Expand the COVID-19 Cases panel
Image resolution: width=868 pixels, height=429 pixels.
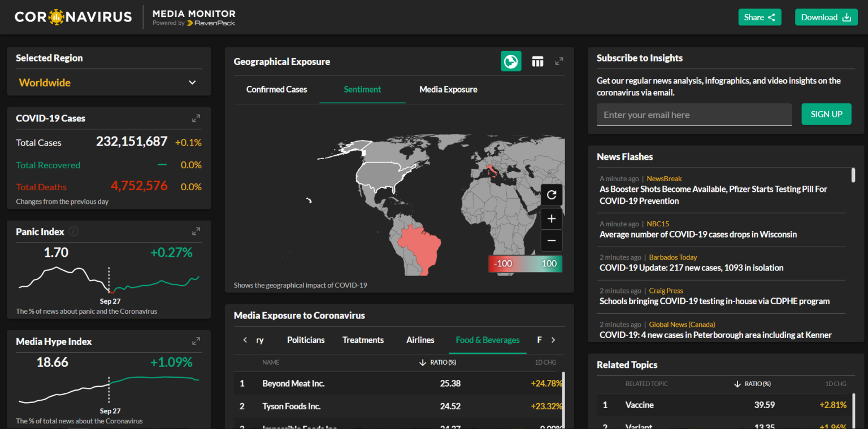click(196, 119)
